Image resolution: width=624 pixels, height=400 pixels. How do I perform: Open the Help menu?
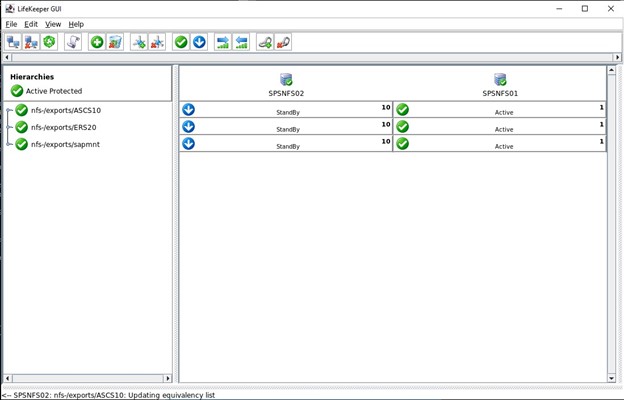tap(76, 24)
